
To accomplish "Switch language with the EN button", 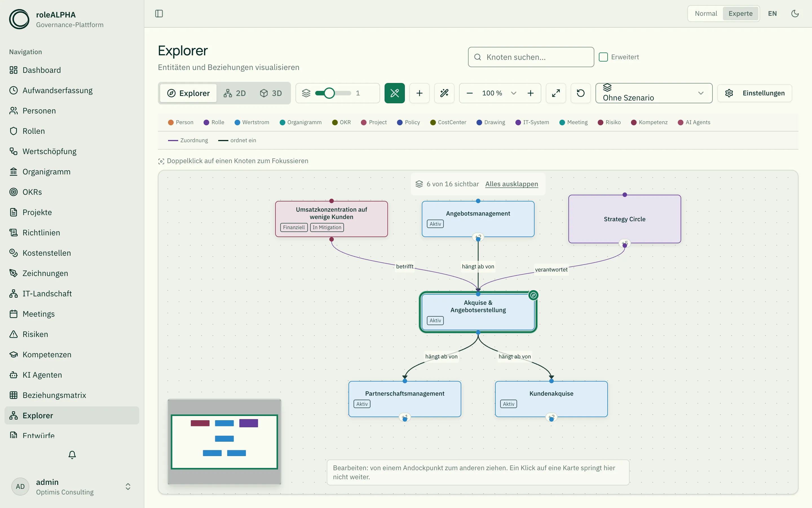I will coord(773,14).
